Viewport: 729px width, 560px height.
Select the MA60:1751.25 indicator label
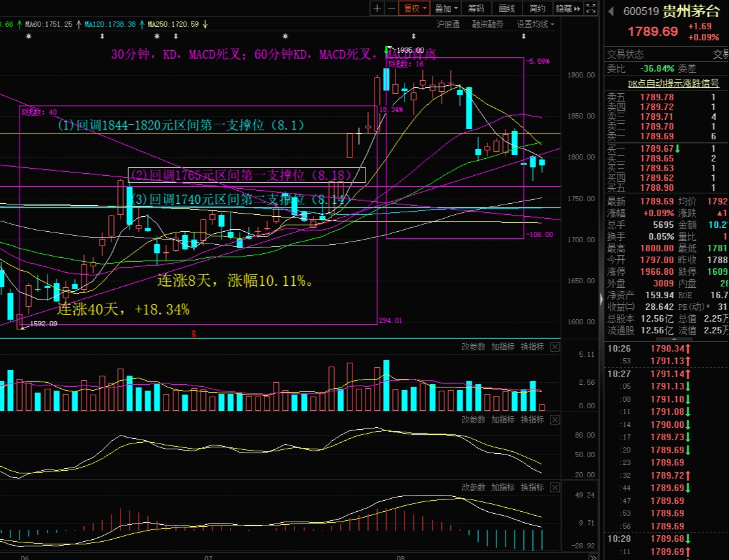(49, 24)
